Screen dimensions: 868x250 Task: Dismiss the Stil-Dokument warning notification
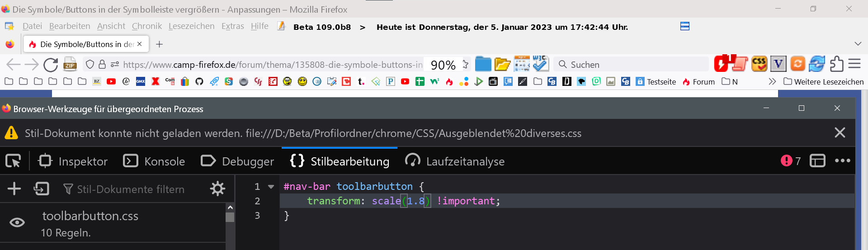(840, 132)
